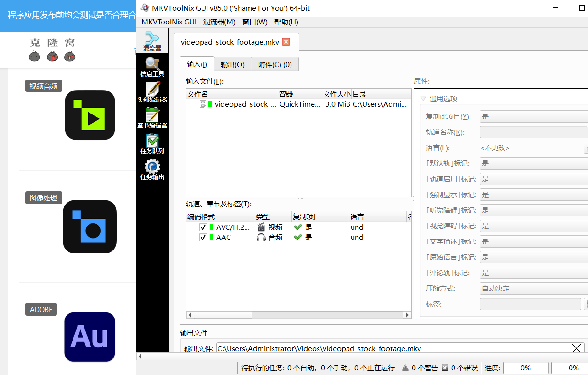Open the 头部编辑器 header editor

[152, 93]
